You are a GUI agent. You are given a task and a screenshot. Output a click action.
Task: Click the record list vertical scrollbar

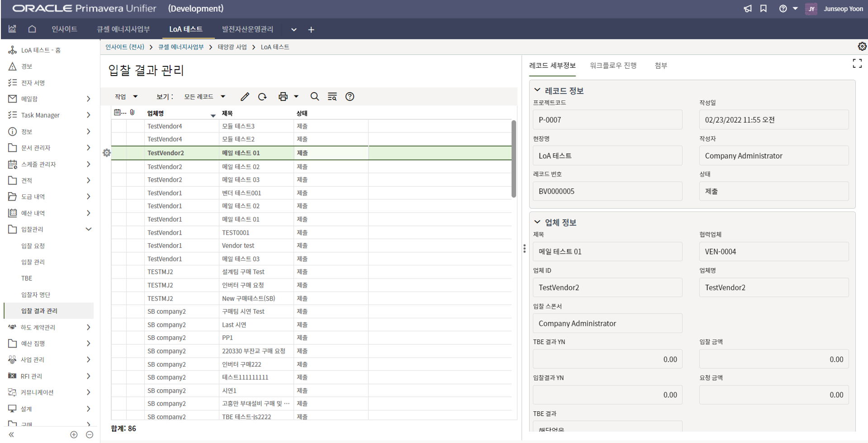pos(514,158)
